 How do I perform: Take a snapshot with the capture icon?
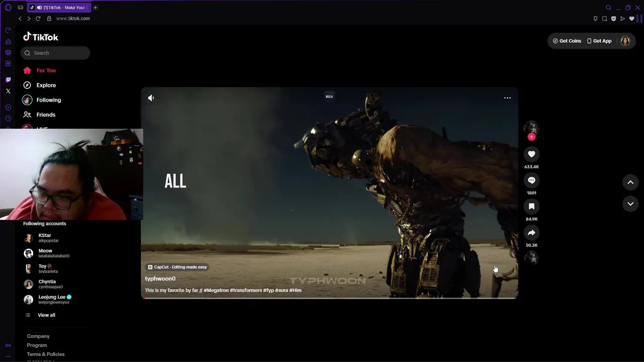604,19
